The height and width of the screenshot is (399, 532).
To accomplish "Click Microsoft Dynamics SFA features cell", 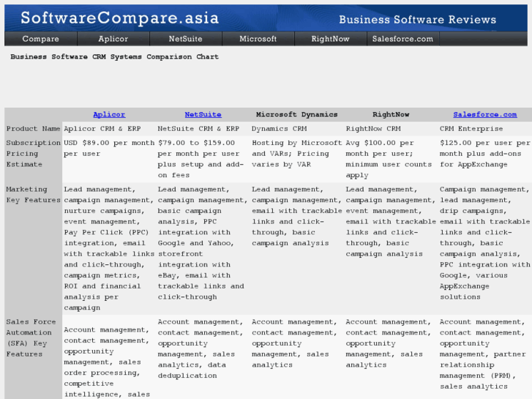I will (x=297, y=357).
